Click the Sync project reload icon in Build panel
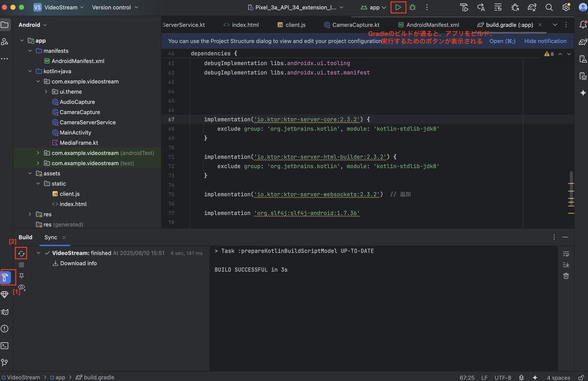This screenshot has width=588, height=381. pos(21,254)
